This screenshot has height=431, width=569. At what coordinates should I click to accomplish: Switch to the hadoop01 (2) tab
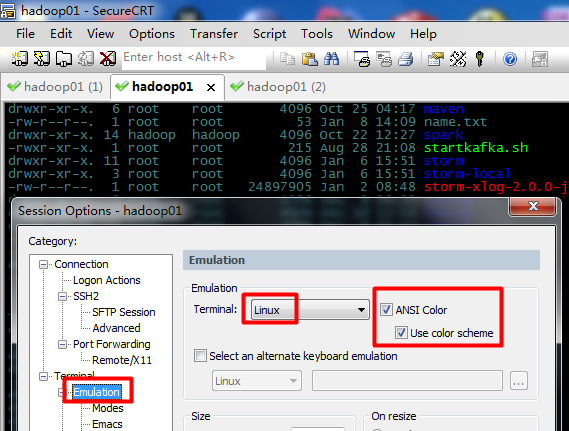pos(278,87)
